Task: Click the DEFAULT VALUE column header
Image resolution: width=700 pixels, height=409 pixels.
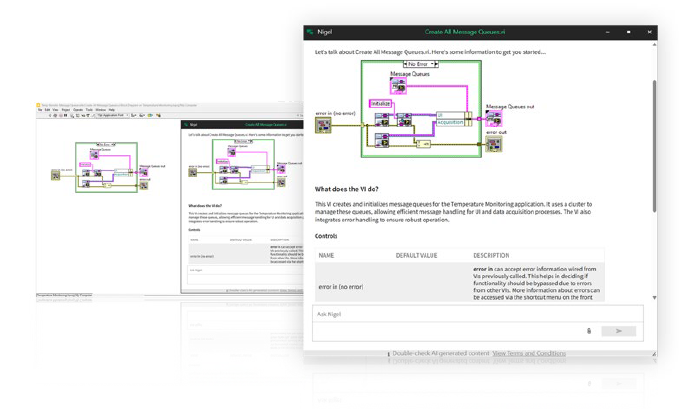Action: tap(416, 255)
